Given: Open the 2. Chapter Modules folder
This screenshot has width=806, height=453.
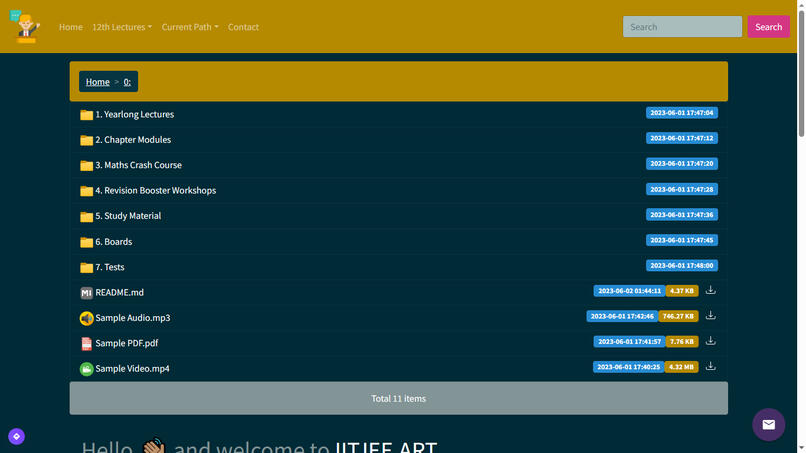Looking at the screenshot, I should (x=133, y=140).
